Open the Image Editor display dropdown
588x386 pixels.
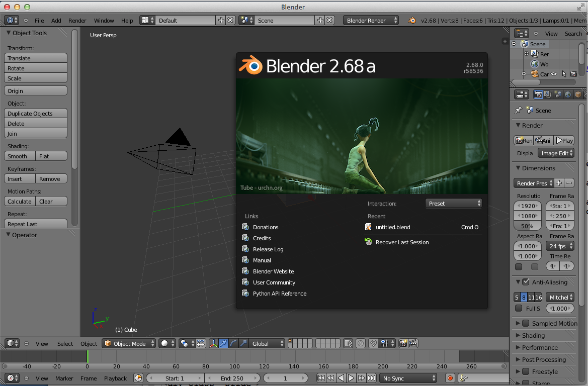click(556, 153)
